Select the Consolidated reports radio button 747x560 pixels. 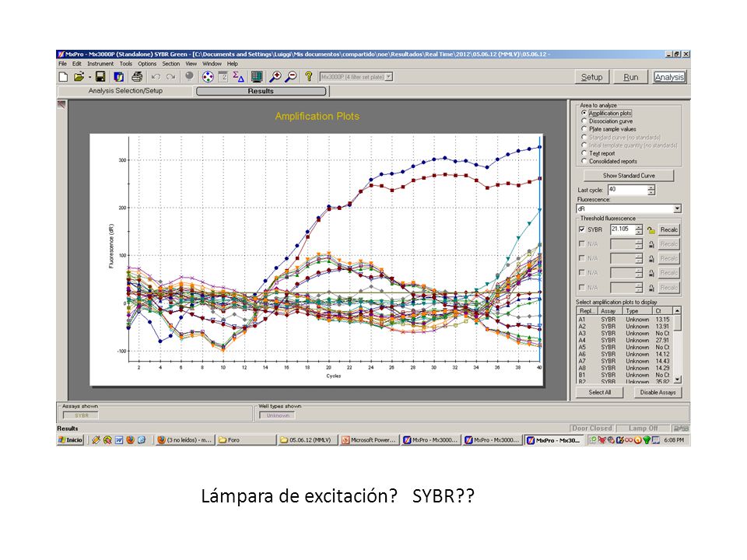(x=584, y=161)
